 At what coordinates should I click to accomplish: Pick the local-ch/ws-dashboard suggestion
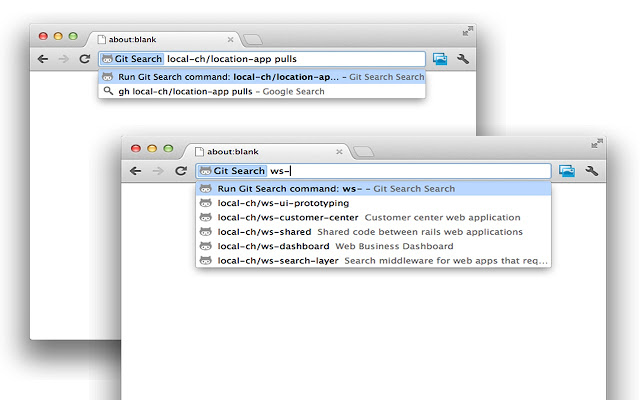[373, 246]
